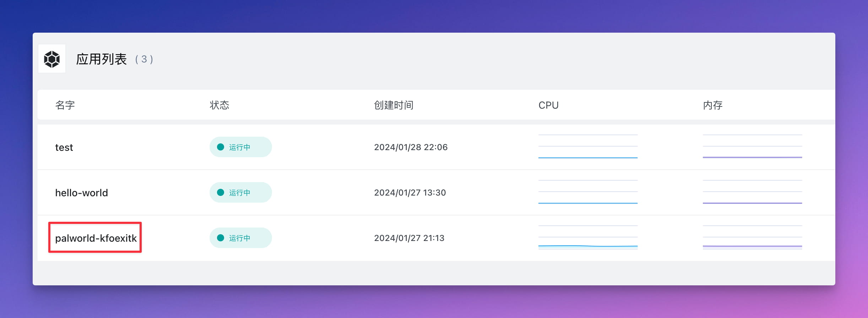The image size is (868, 318).
Task: Click the creation time 2024/01/27 21:13
Action: (409, 238)
